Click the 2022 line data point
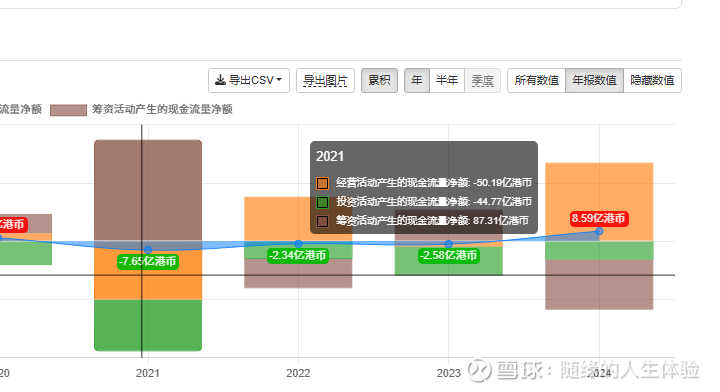Image resolution: width=720 pixels, height=392 pixels. (x=298, y=244)
